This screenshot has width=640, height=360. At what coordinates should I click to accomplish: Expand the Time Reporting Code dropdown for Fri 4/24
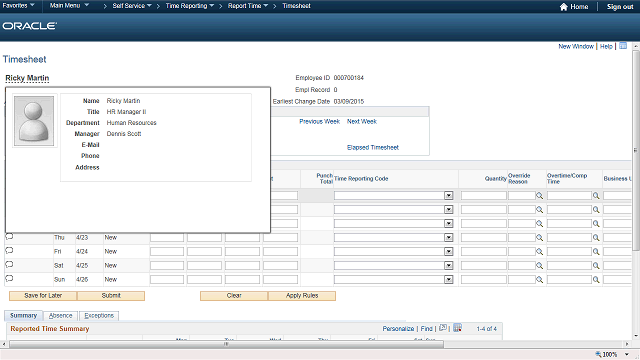449,251
